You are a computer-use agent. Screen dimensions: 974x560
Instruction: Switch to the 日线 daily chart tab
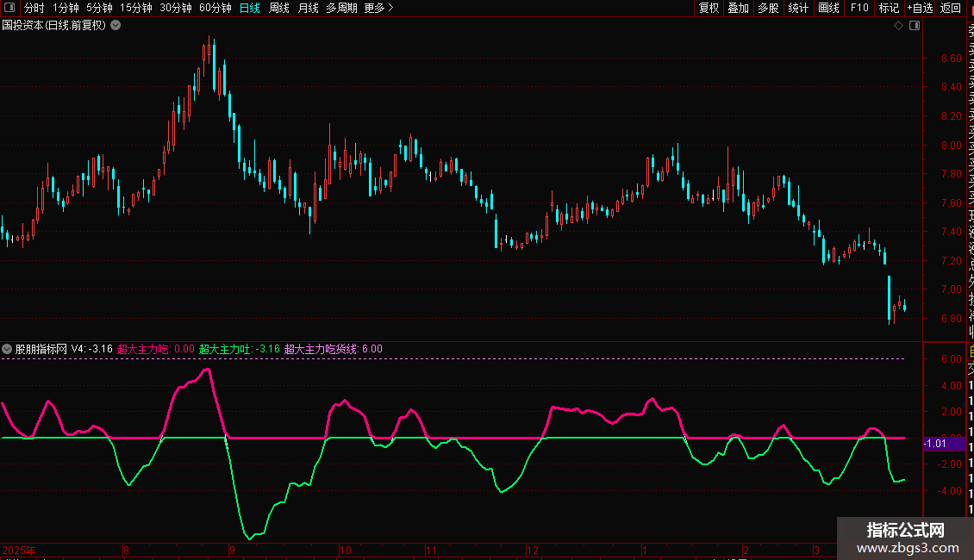pos(249,8)
